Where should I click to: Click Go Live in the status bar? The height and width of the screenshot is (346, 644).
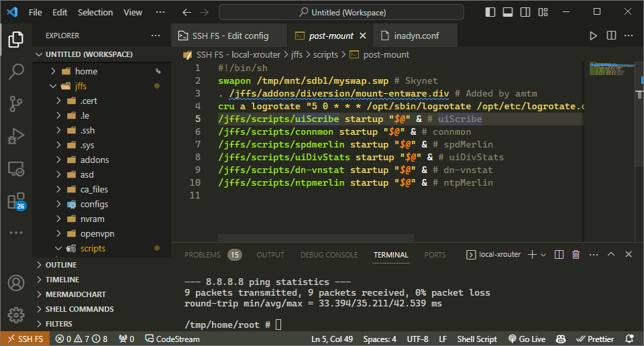coord(527,339)
